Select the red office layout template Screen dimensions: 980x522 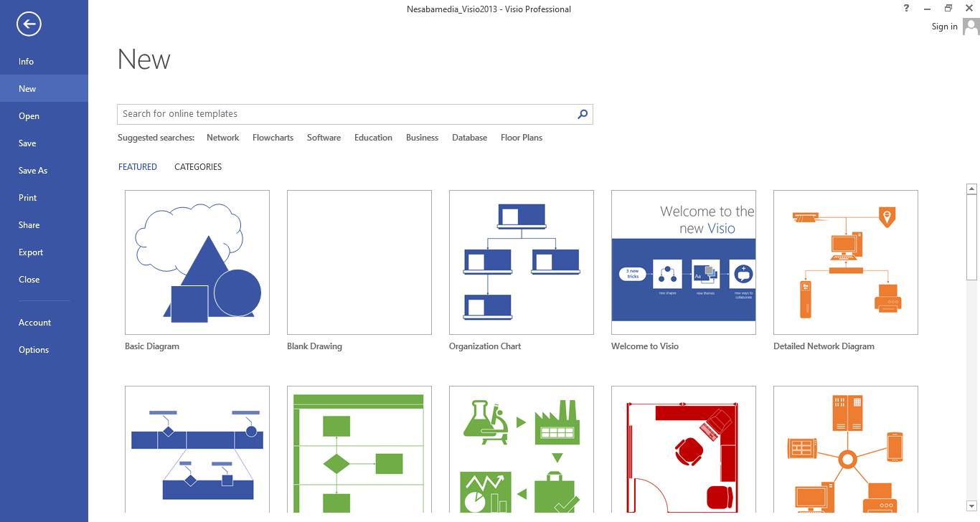tap(684, 452)
